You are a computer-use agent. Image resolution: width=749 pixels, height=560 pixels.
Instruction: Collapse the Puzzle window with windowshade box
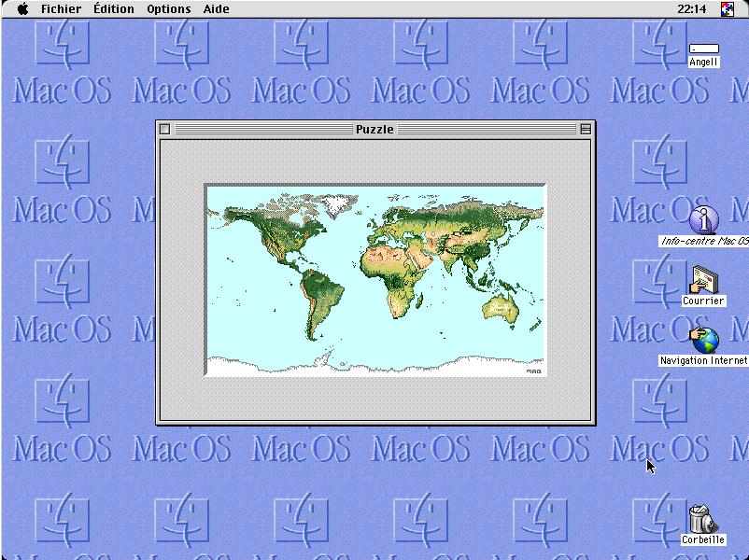tap(586, 129)
